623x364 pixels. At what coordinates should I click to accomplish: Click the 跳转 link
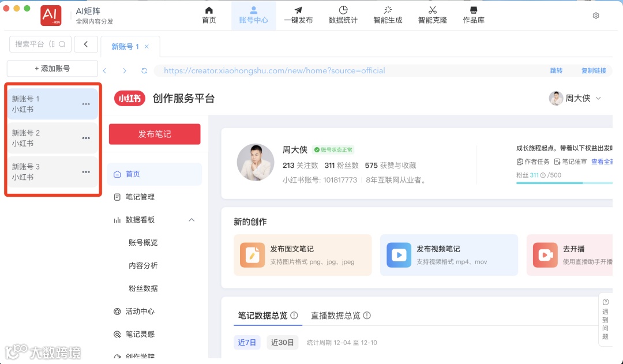(556, 71)
